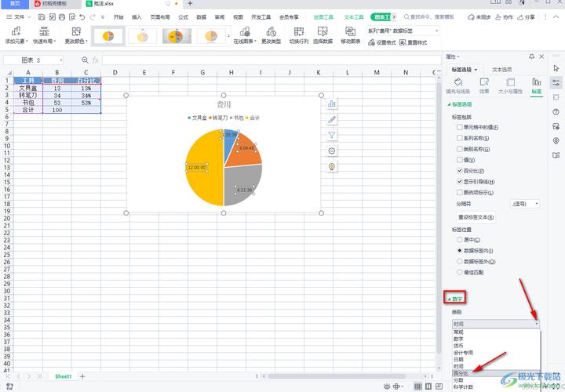Click the chart settings gear icon beside chart
Image resolution: width=565 pixels, height=392 pixels.
pos(331,151)
